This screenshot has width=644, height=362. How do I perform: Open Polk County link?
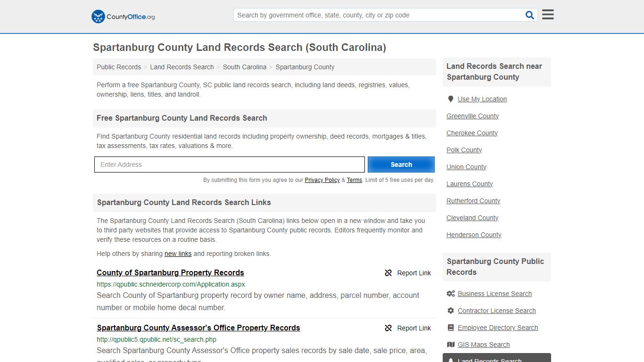click(464, 150)
